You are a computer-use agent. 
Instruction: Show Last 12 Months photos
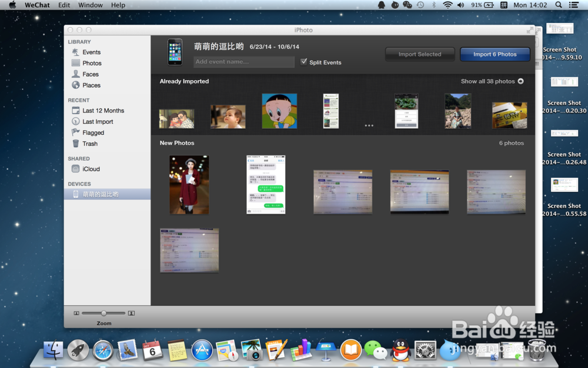(103, 111)
